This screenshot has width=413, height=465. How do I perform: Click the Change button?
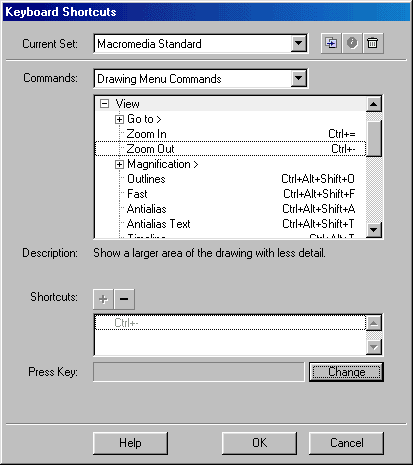click(346, 372)
